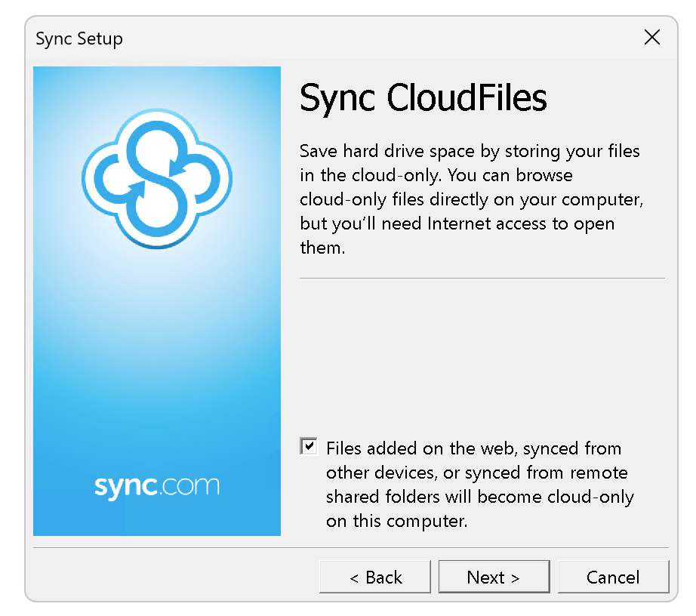
Task: Click the Sync cloud logo icon
Action: (x=156, y=177)
